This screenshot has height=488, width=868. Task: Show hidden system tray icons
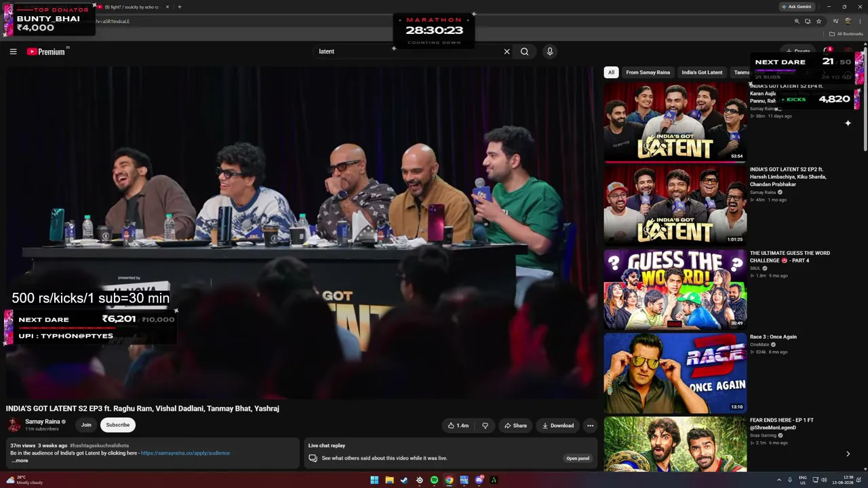[x=778, y=480]
